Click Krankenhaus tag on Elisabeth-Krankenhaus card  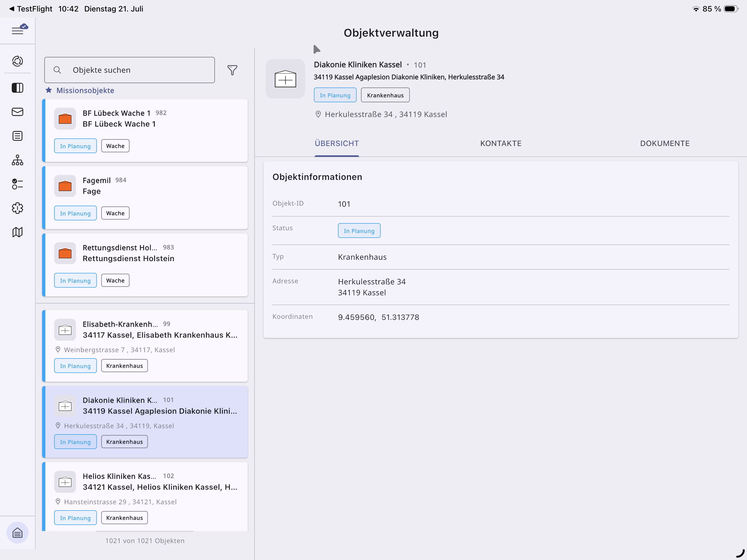[124, 366]
